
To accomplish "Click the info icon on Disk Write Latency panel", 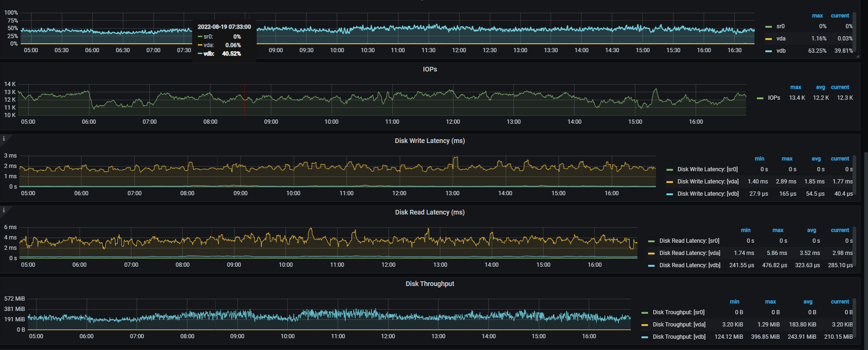I will coord(4,139).
